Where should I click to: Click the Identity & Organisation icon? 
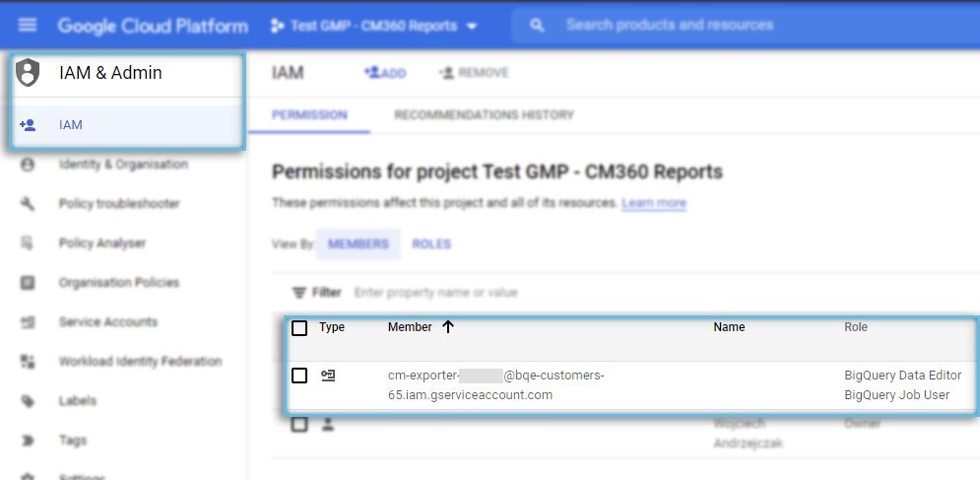click(28, 165)
